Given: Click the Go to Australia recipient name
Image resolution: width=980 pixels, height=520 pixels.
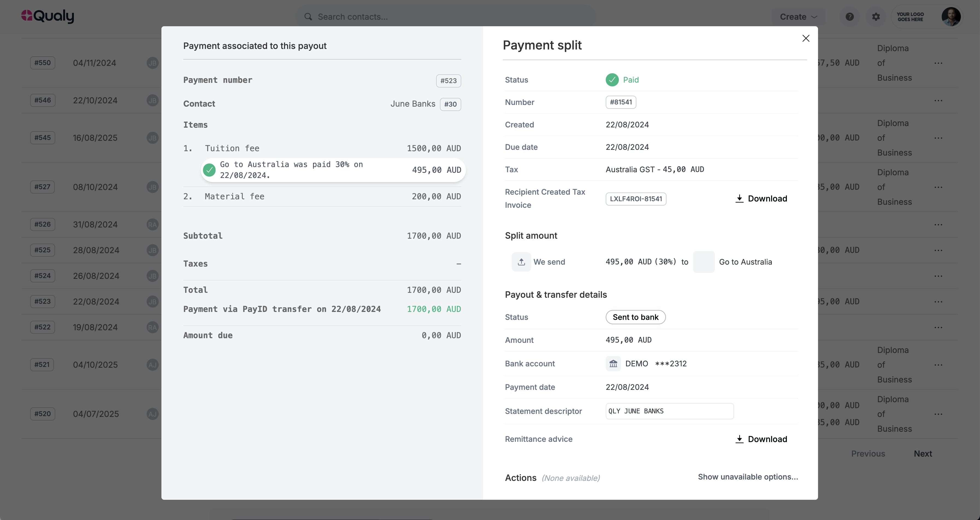Looking at the screenshot, I should (745, 262).
